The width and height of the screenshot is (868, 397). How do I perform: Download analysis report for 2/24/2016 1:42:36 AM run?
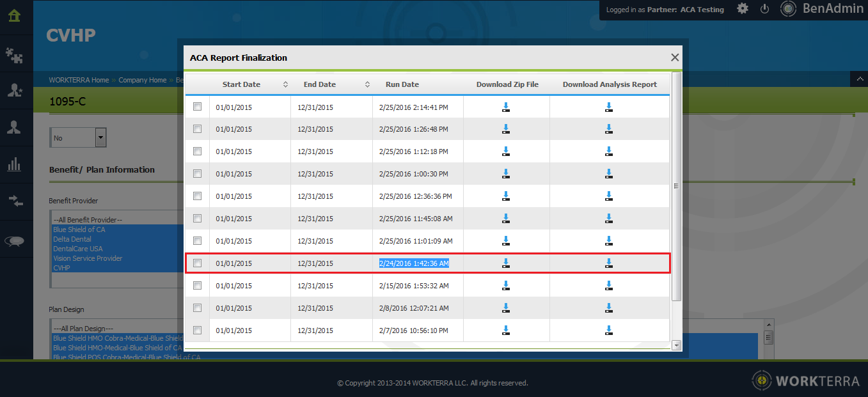[x=609, y=263]
